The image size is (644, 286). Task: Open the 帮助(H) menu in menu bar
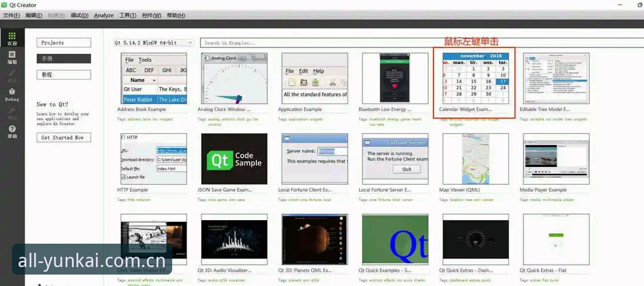coord(176,15)
